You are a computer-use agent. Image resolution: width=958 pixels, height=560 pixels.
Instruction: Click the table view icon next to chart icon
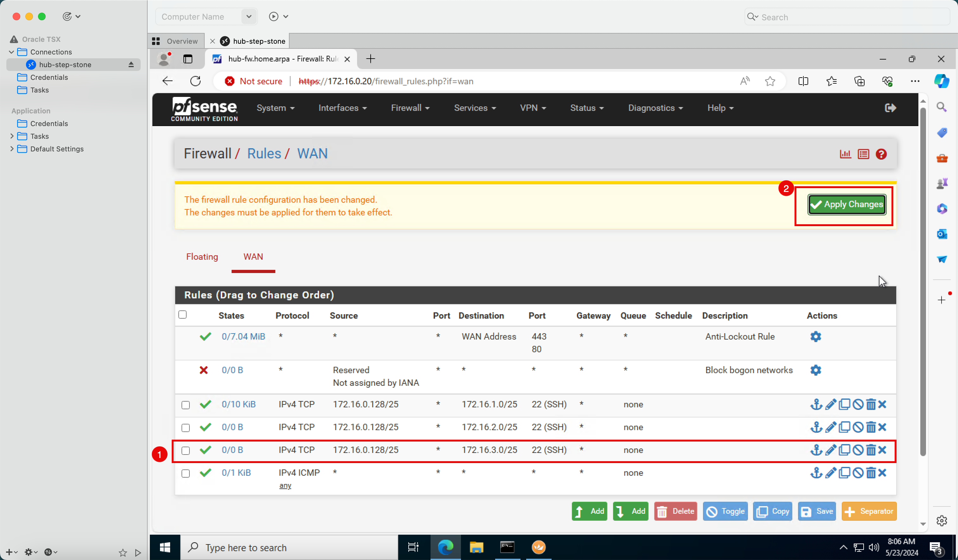(x=863, y=154)
